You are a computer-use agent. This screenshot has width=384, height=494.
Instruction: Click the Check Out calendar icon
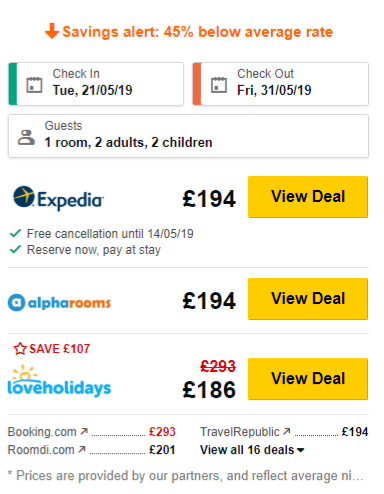[x=219, y=85]
